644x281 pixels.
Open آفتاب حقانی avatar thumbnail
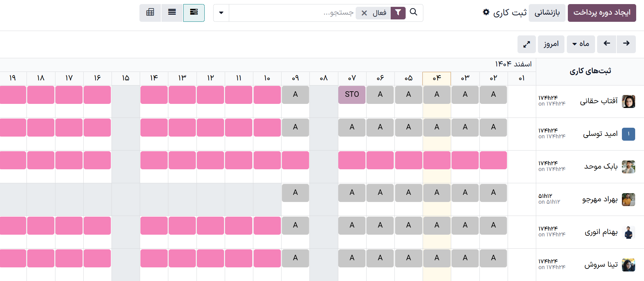628,101
